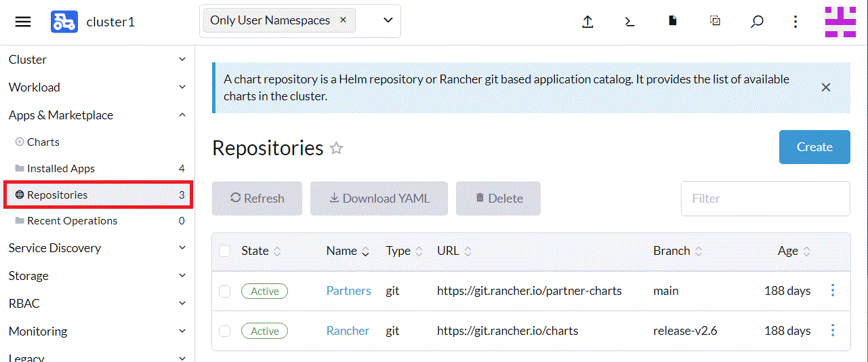The image size is (868, 362).
Task: Click the Create button
Action: [814, 147]
